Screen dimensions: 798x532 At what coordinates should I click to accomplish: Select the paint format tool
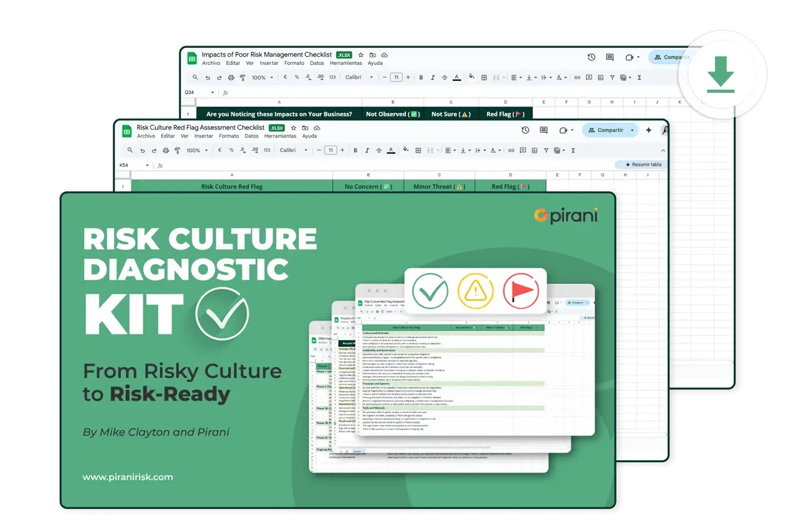177,150
